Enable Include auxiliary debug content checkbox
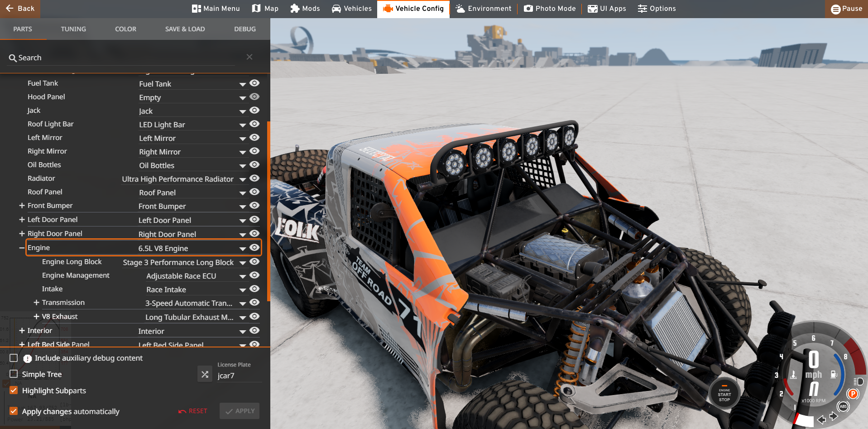Screen dimensions: 868x429 coord(14,358)
